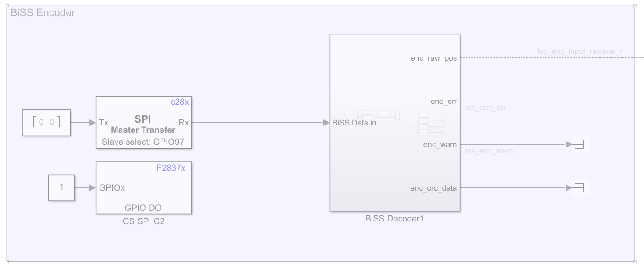Select the [0 0] constant block
Screen dimensions: 644x272
[46, 123]
